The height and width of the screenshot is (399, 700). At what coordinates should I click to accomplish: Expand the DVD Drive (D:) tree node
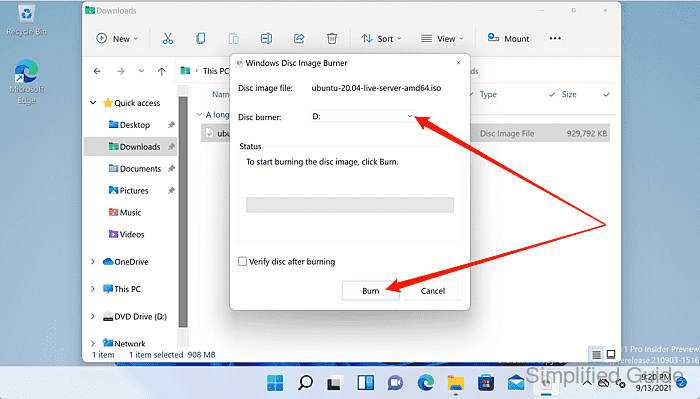click(93, 316)
